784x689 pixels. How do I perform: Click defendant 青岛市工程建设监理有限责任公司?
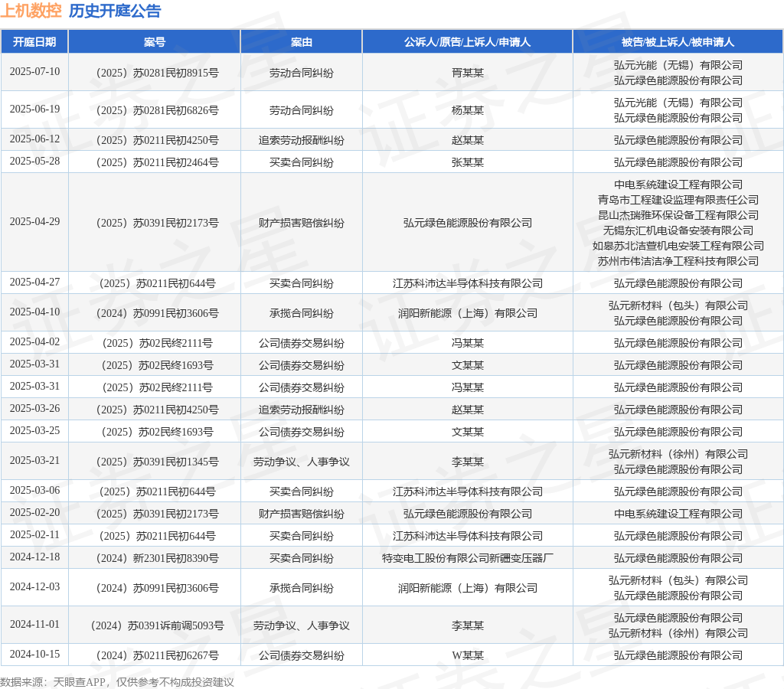point(678,200)
